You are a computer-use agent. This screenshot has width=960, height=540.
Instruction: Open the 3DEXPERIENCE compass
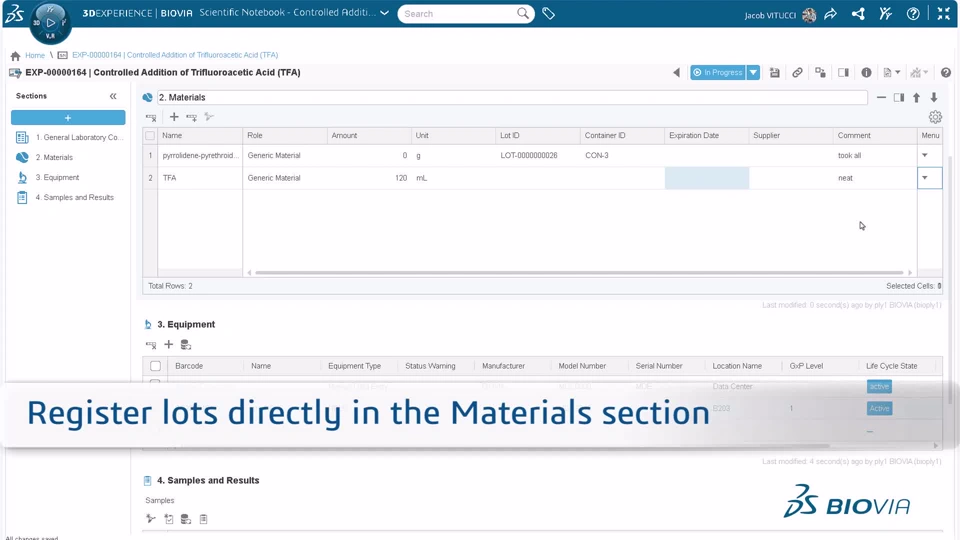click(x=50, y=23)
